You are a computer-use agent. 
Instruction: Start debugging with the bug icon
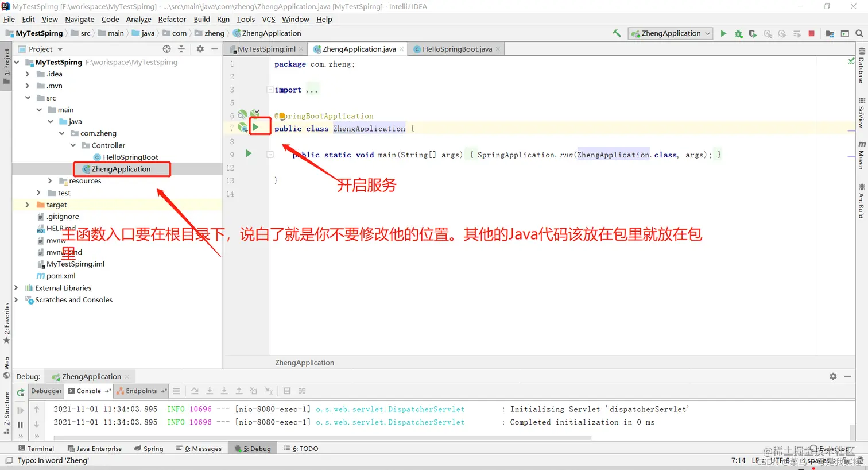[738, 33]
